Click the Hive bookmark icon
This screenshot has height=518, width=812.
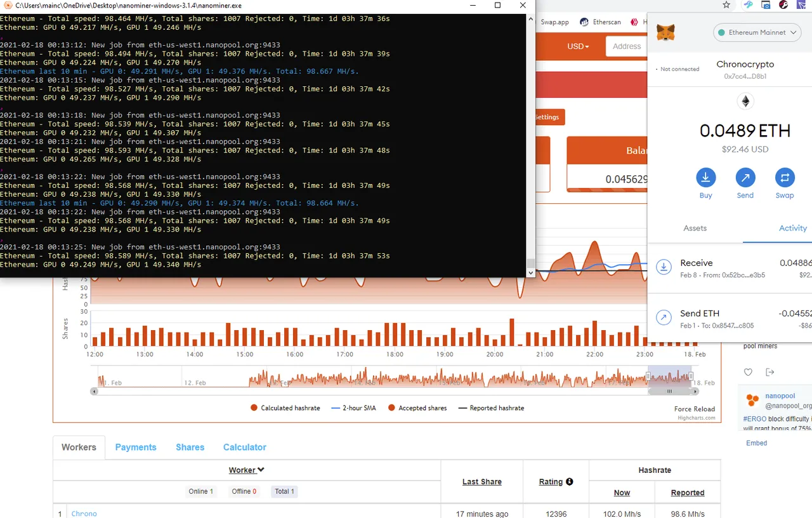[634, 22]
